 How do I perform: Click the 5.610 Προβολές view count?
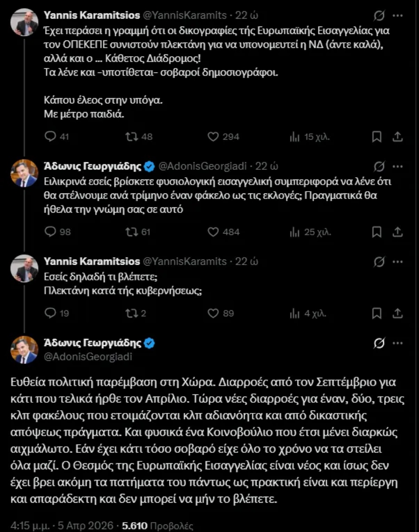tap(157, 525)
